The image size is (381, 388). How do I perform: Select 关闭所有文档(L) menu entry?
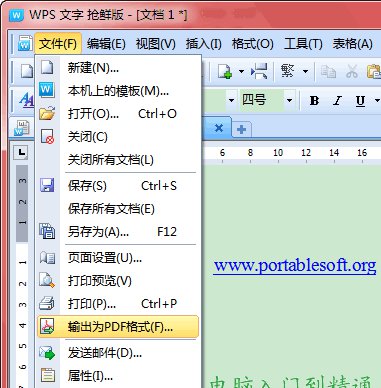click(118, 160)
